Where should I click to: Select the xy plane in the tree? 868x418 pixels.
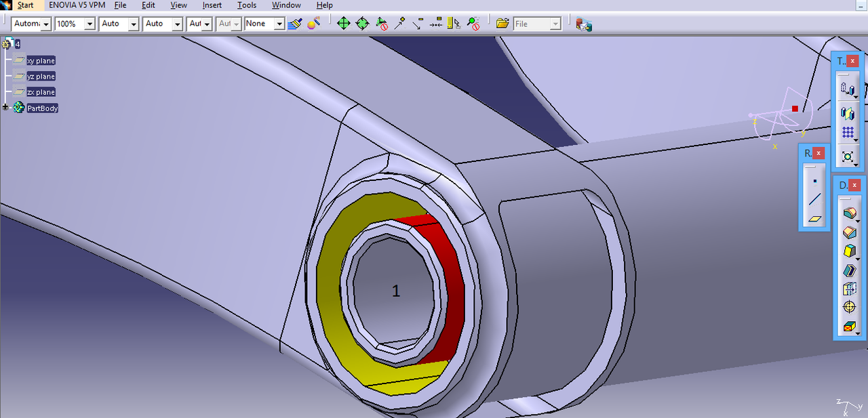click(x=41, y=60)
